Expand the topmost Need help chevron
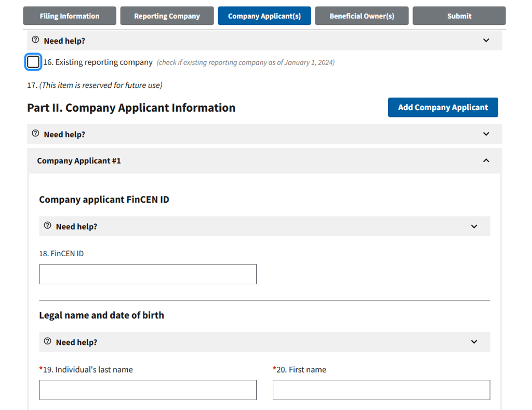532x410 pixels. [486, 41]
